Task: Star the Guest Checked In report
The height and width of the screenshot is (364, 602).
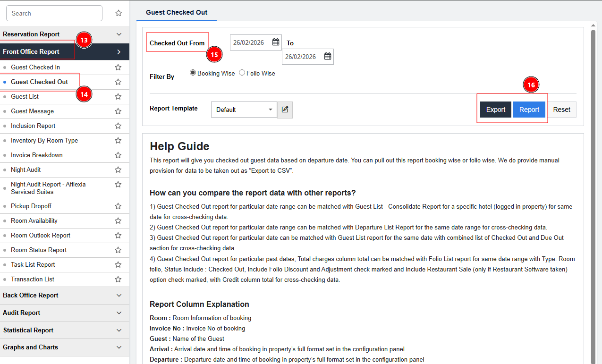Action: point(118,68)
